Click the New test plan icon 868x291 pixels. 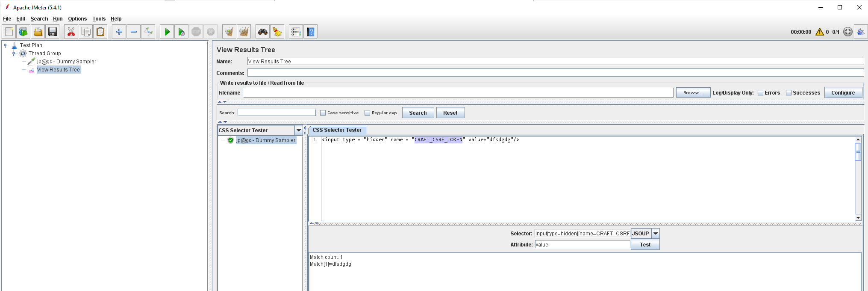point(9,32)
